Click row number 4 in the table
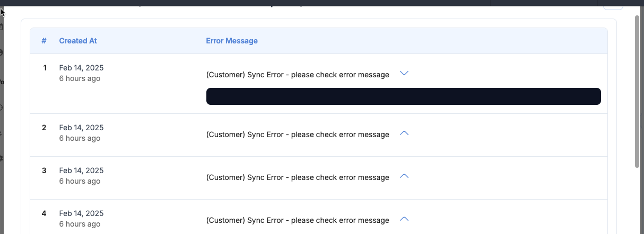 click(44, 213)
